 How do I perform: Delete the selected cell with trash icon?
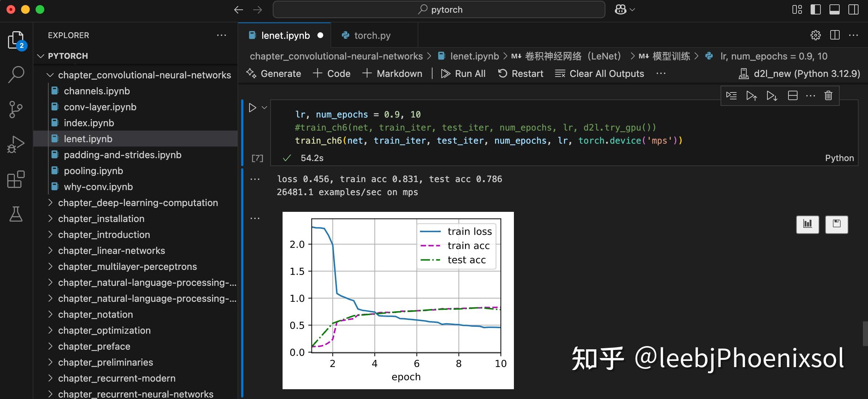pos(828,95)
